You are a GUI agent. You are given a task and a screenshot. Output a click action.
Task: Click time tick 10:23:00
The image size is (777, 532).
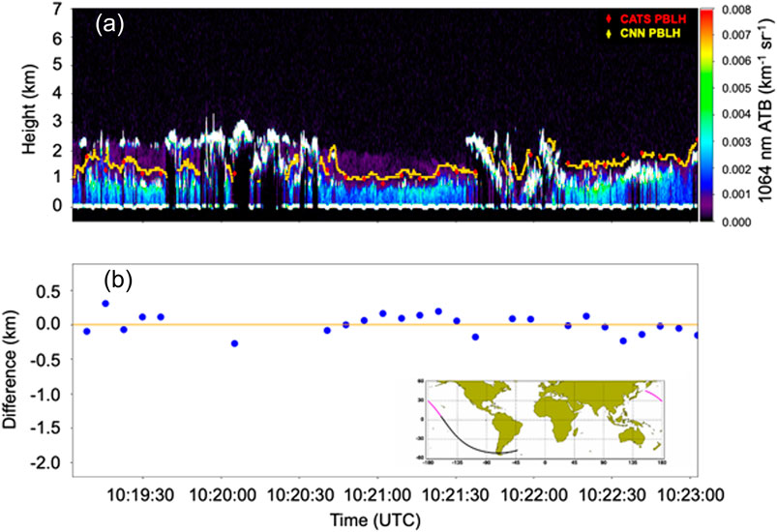(x=690, y=495)
